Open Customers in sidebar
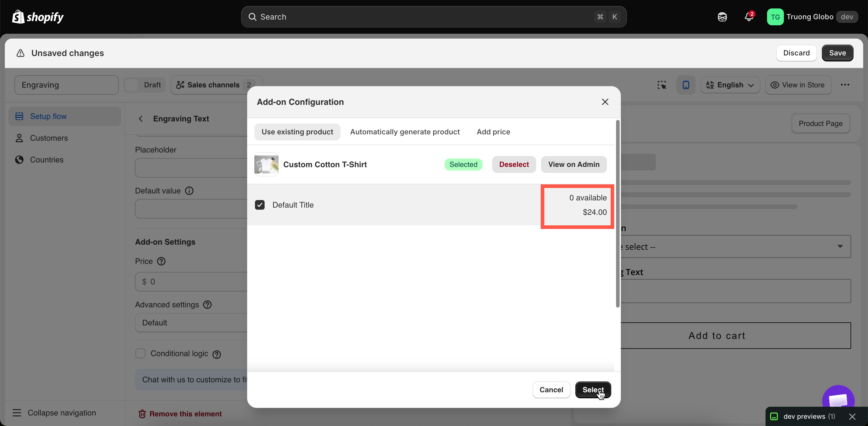Screen dimensions: 868x426 coord(65,138)
